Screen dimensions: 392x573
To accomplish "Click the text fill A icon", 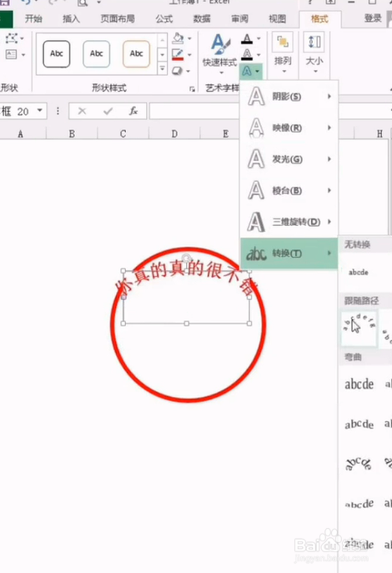I will click(248, 38).
